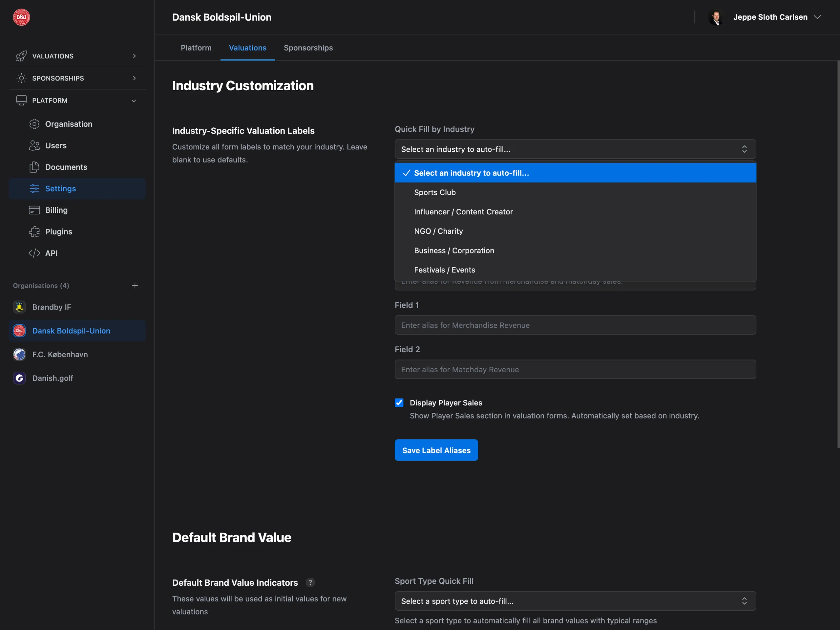Choose the 'Select an industry to auto-fill...' option

575,173
